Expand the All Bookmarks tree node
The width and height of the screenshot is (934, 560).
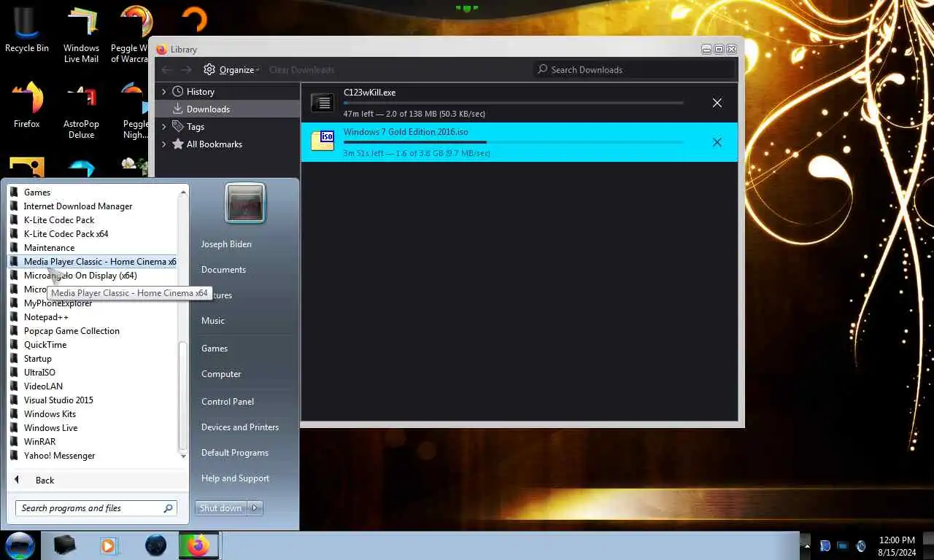pos(164,144)
